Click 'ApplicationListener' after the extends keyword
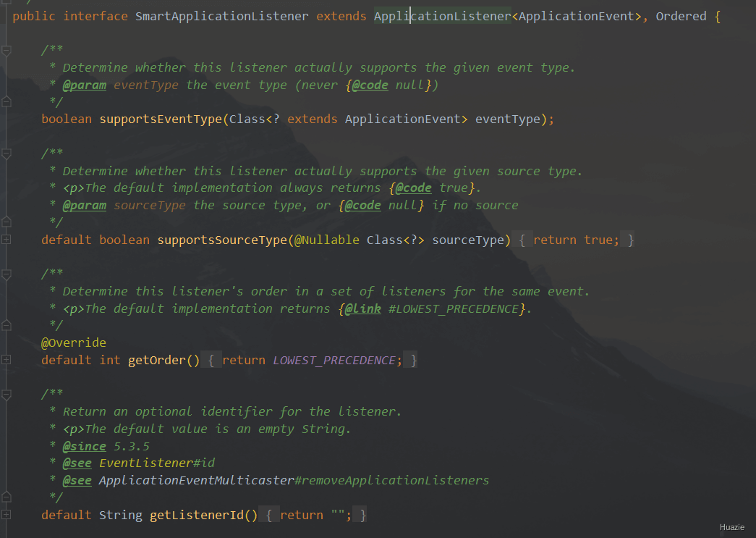 click(442, 17)
